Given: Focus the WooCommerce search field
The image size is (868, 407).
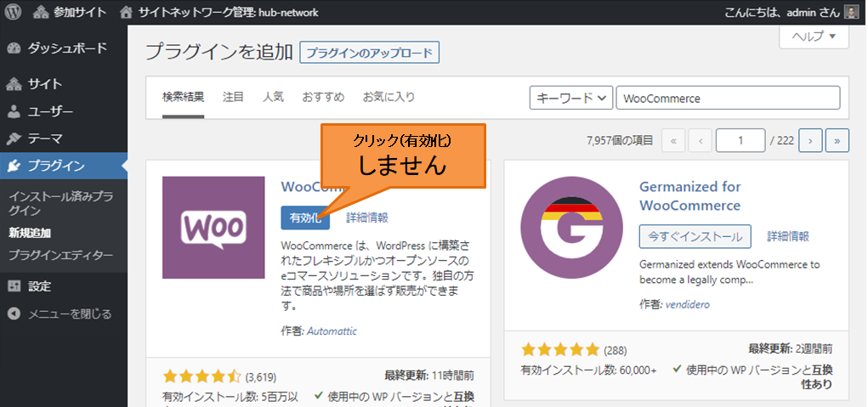Looking at the screenshot, I should click(x=728, y=99).
